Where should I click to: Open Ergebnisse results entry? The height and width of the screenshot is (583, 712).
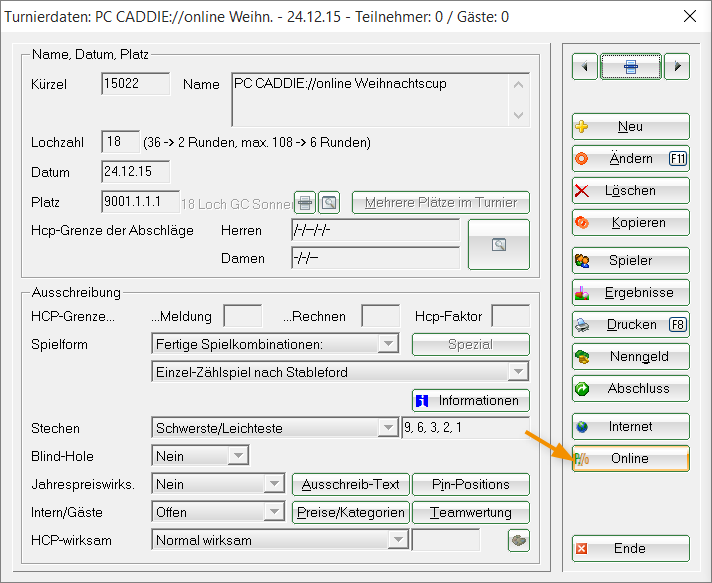click(631, 292)
